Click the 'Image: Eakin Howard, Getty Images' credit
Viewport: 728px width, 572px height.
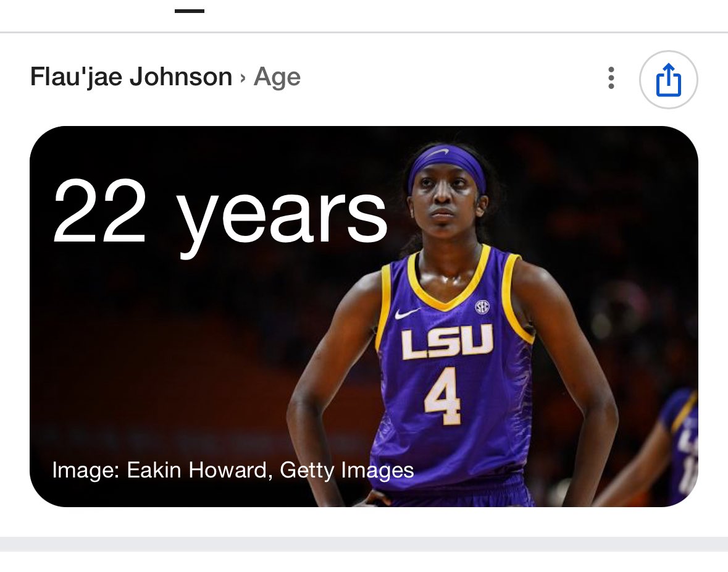click(233, 470)
